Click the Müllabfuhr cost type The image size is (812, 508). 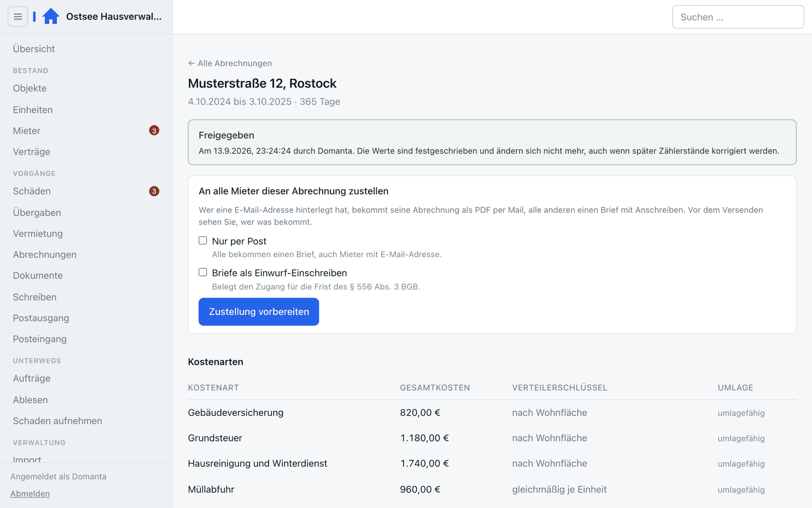click(x=211, y=489)
